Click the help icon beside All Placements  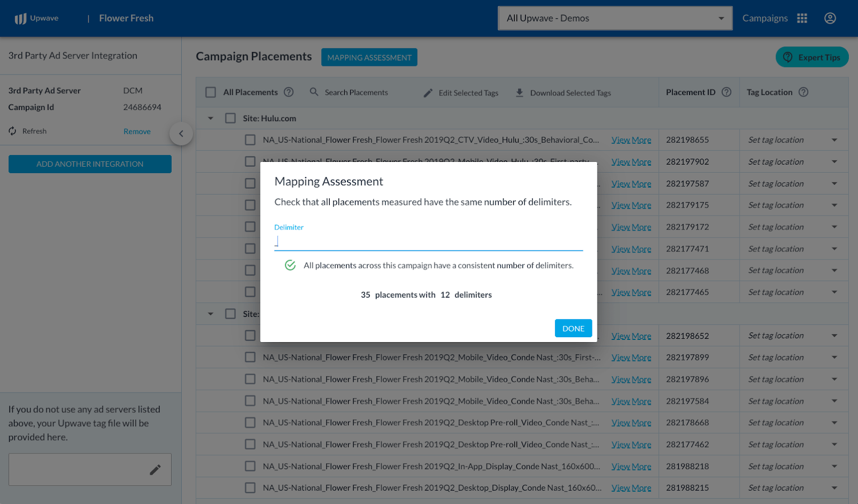(x=289, y=92)
